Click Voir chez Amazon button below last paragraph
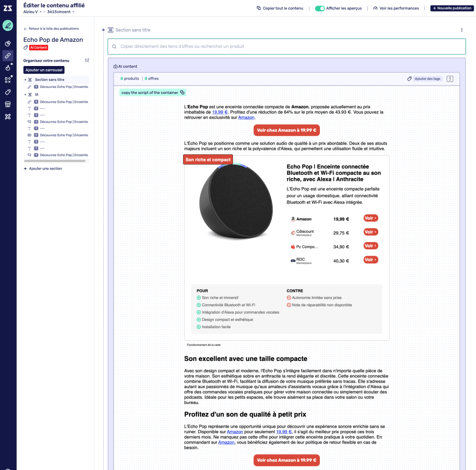This screenshot has width=476, height=470. 286,460
